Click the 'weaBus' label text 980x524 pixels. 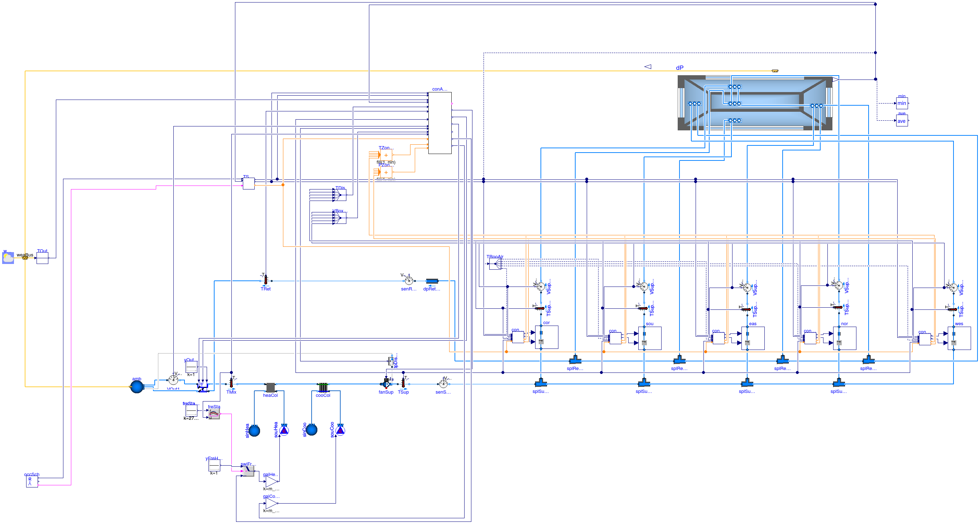point(25,255)
